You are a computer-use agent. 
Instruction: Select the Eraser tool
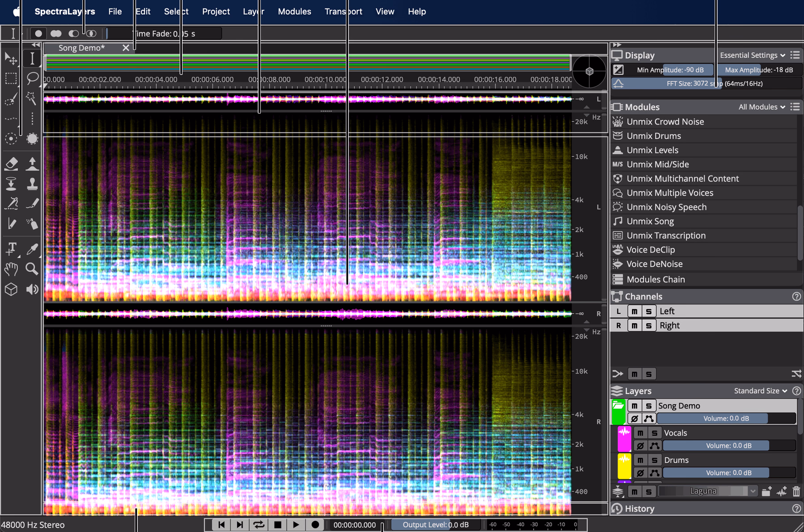click(x=11, y=163)
